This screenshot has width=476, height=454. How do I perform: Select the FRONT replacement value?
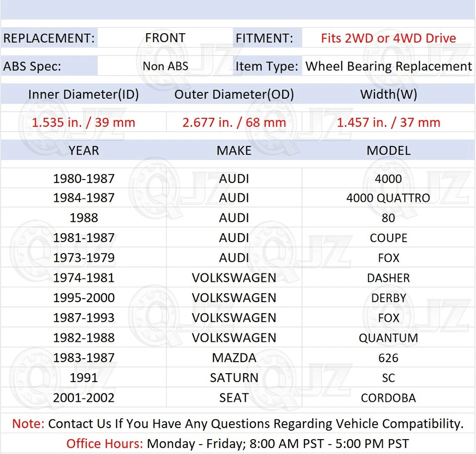point(165,38)
